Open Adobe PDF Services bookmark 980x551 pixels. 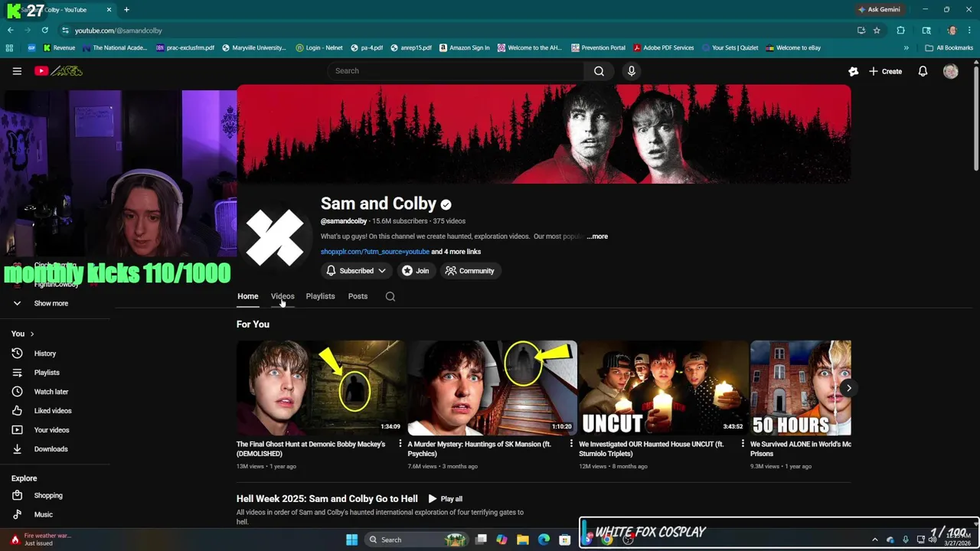663,47
